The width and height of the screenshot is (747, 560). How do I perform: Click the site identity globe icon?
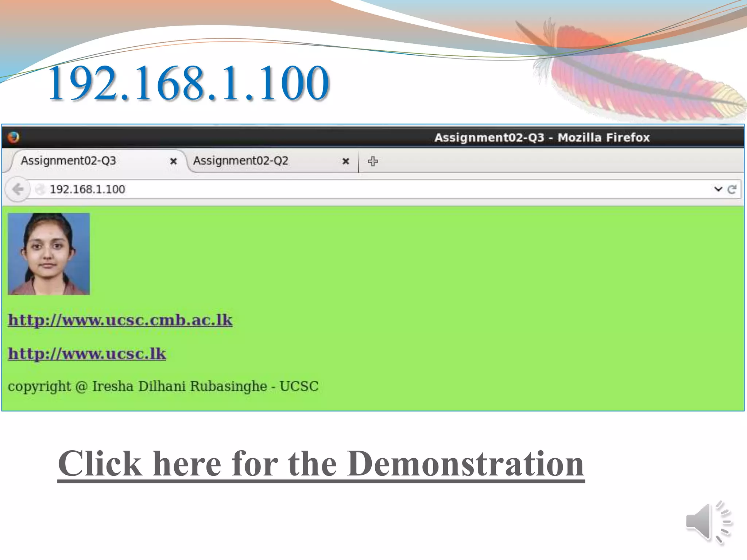tap(40, 189)
